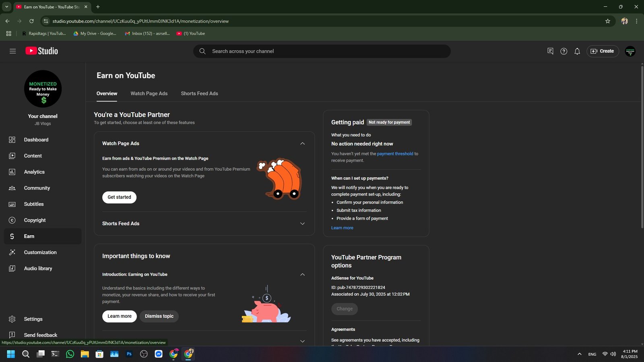
Task: Click the Not ready for payment badge
Action: [389, 122]
